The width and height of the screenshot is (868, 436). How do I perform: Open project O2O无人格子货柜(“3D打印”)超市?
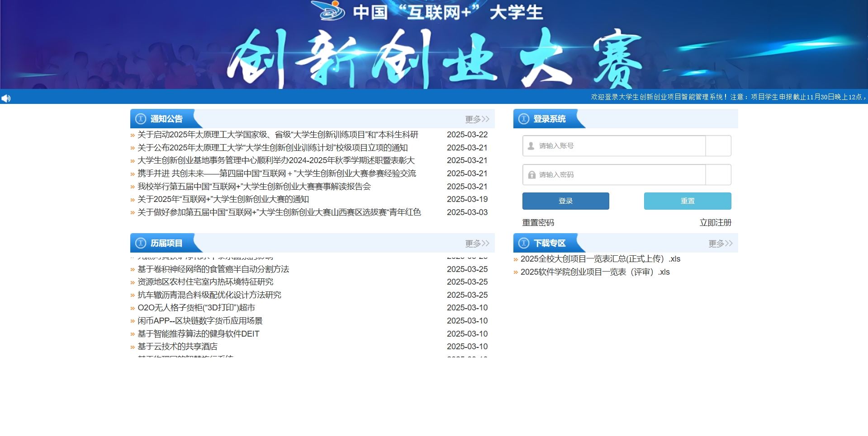(196, 308)
